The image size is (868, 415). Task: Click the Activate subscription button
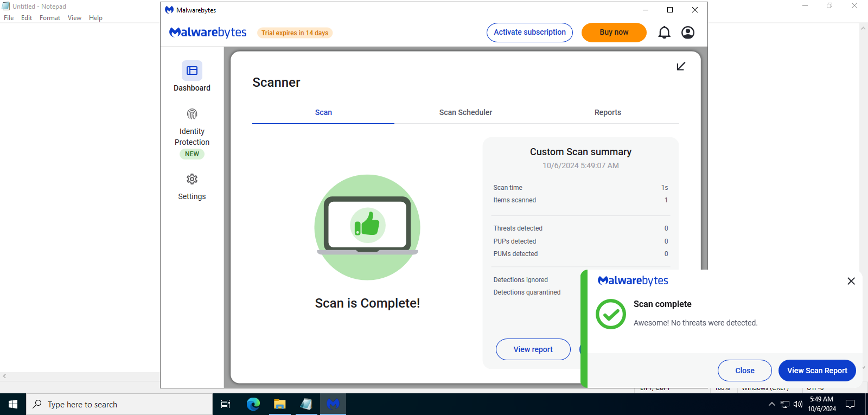tap(529, 33)
